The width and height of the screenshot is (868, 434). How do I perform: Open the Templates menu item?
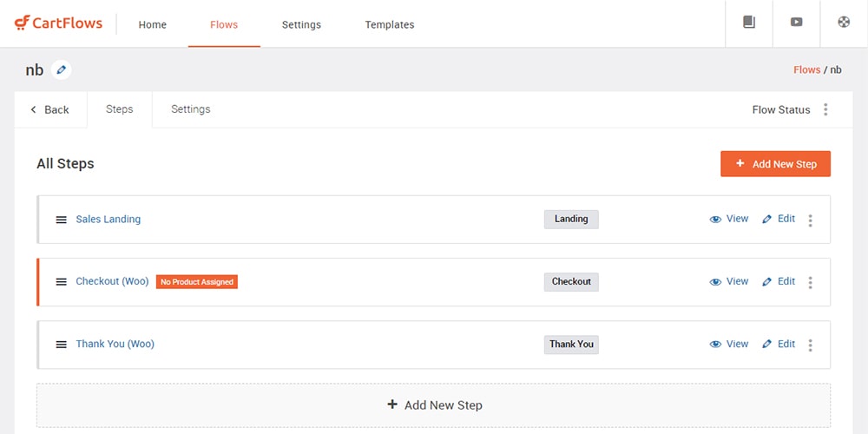390,24
